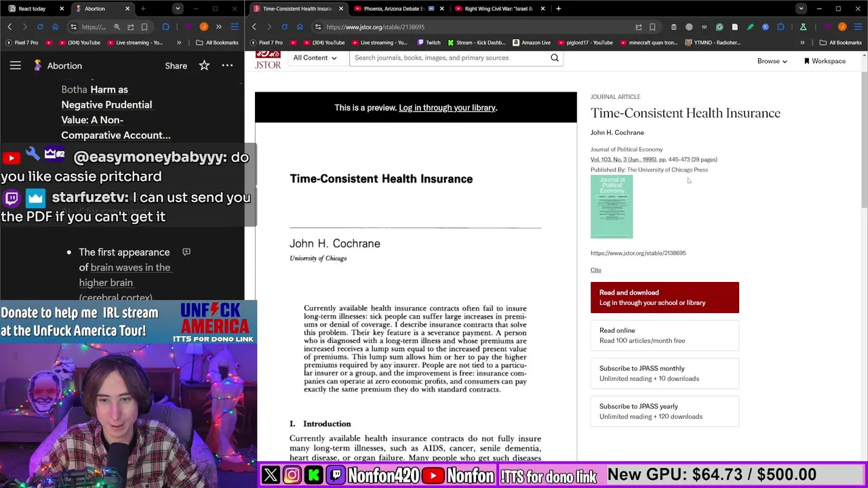Share the JSTOR page via the address bar icon
This screenshot has height=488, width=868.
tap(638, 27)
